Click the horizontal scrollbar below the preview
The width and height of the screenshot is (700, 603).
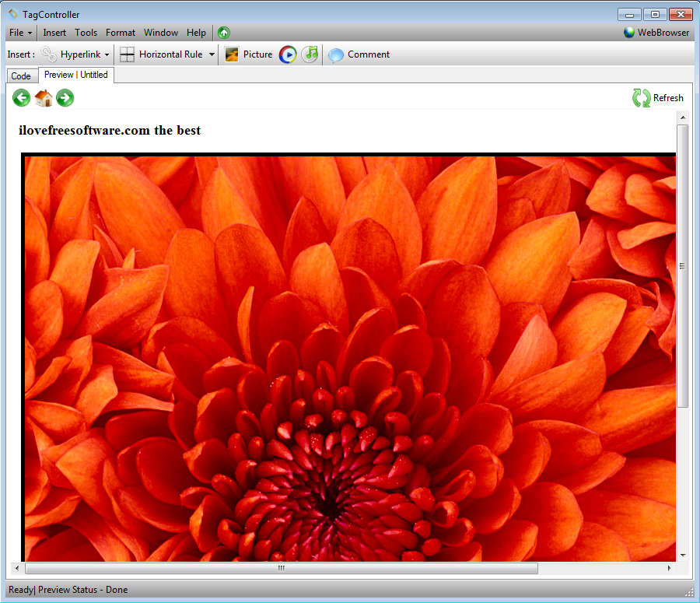coord(280,568)
